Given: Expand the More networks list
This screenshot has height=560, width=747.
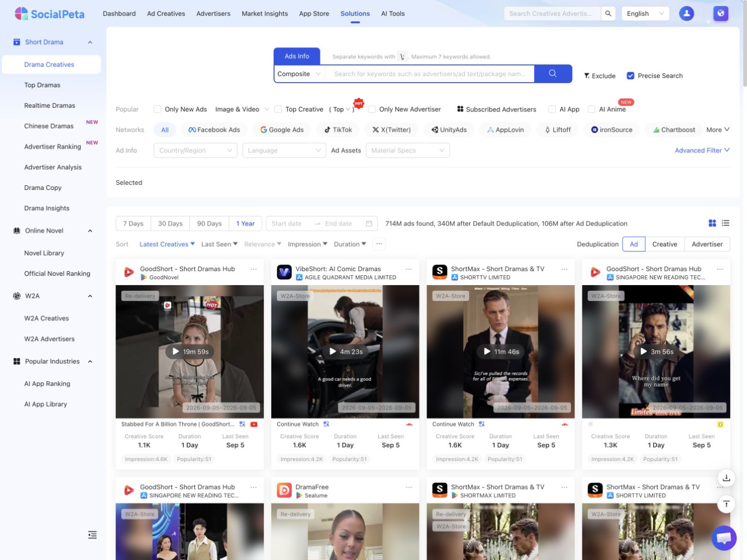Looking at the screenshot, I should coord(718,130).
